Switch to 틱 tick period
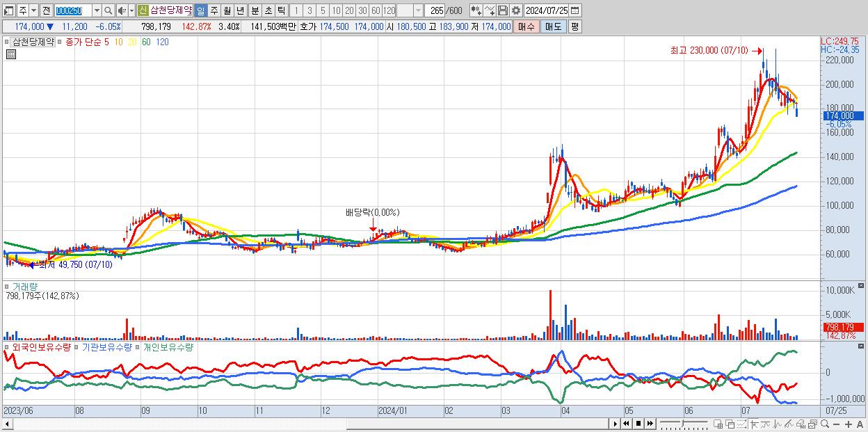This screenshot has height=432, width=868. 281,10
